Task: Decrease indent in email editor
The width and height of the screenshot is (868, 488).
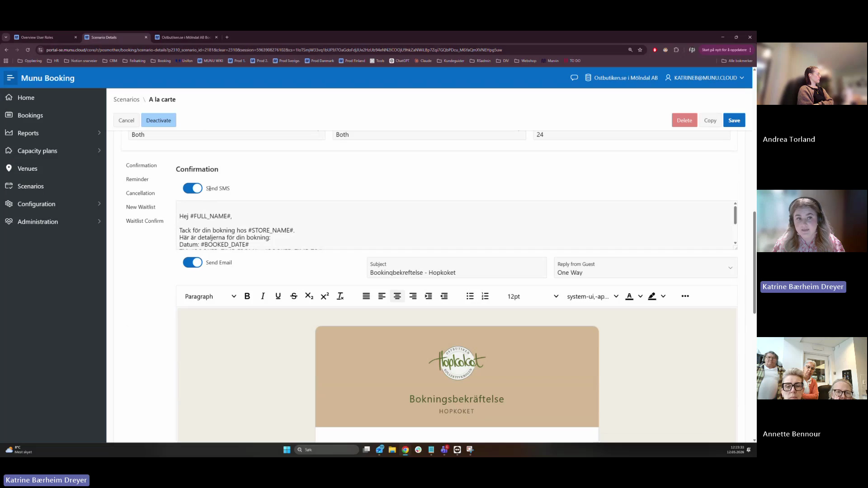Action: (444, 296)
